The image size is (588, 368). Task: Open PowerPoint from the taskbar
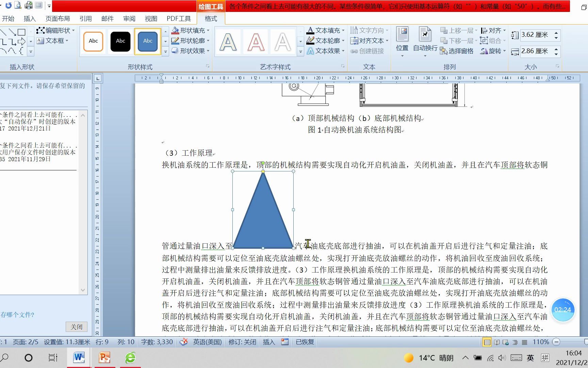pos(104,357)
